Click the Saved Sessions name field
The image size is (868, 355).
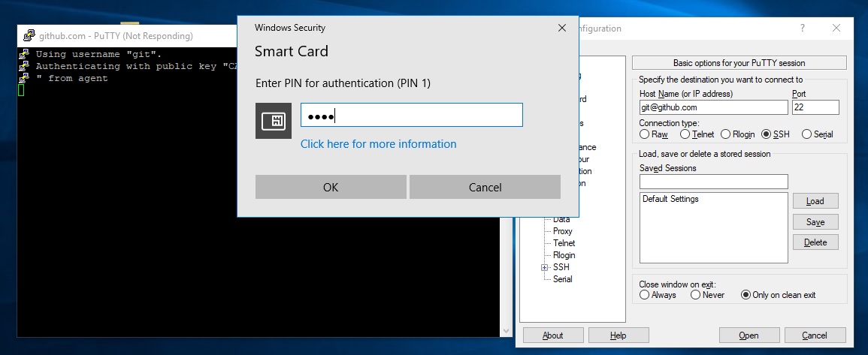click(x=713, y=182)
